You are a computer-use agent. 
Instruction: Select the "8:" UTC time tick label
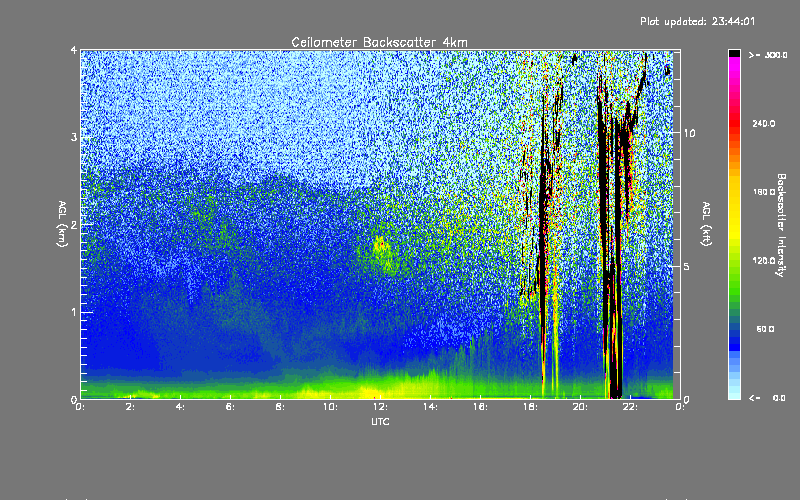[280, 407]
